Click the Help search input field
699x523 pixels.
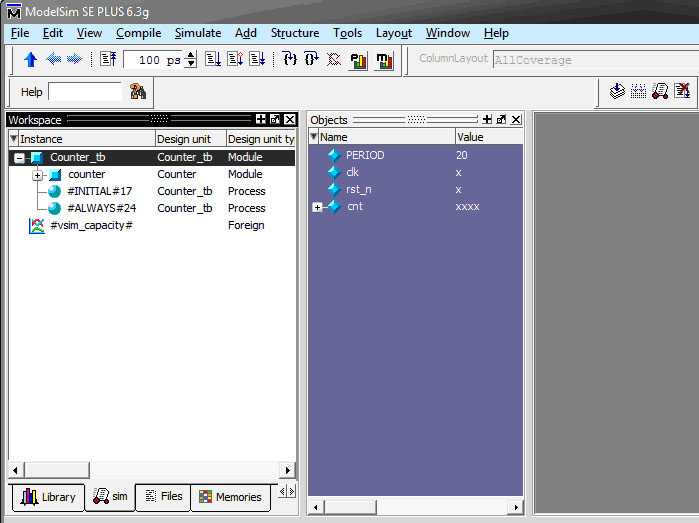85,92
